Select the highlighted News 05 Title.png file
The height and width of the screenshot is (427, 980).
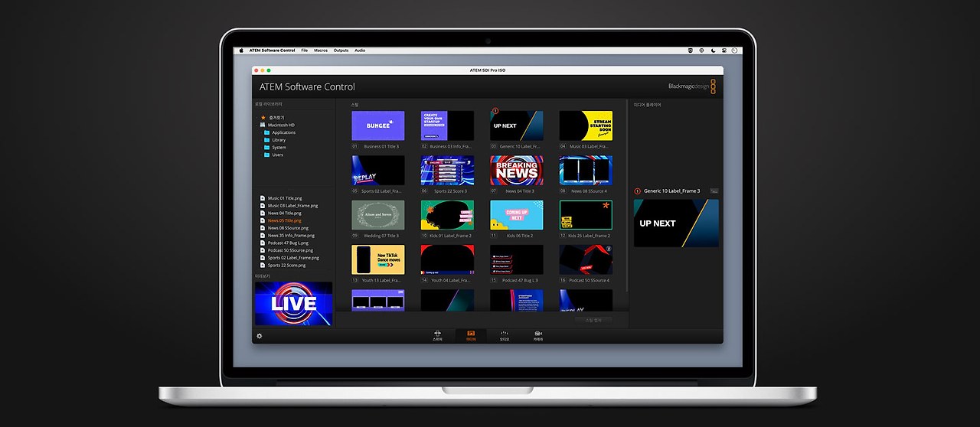pyautogui.click(x=280, y=220)
